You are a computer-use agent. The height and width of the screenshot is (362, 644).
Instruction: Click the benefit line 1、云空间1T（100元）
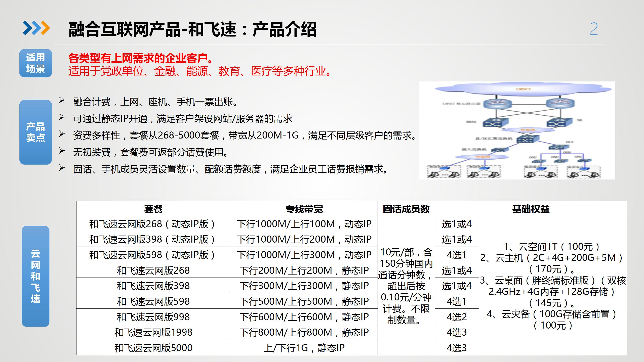click(552, 246)
